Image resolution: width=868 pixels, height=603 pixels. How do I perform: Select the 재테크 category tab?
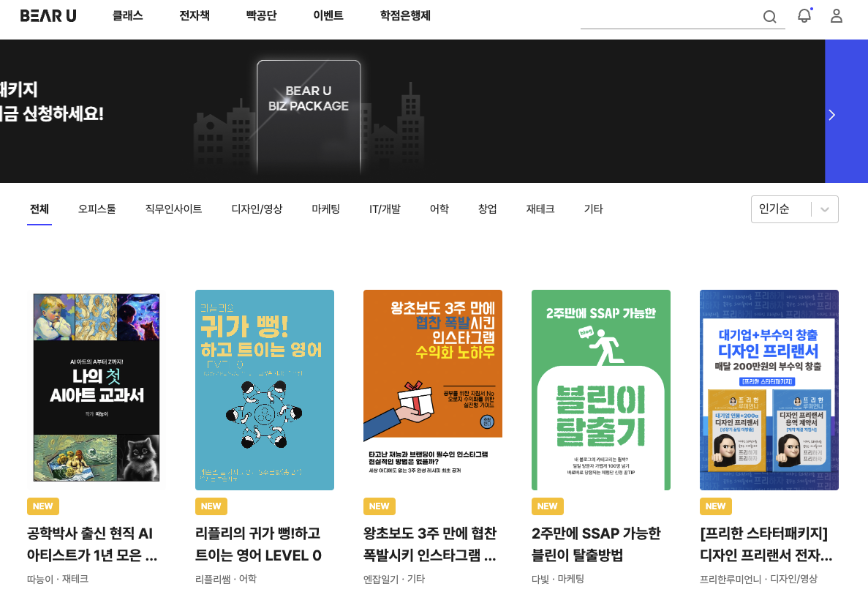pos(540,209)
